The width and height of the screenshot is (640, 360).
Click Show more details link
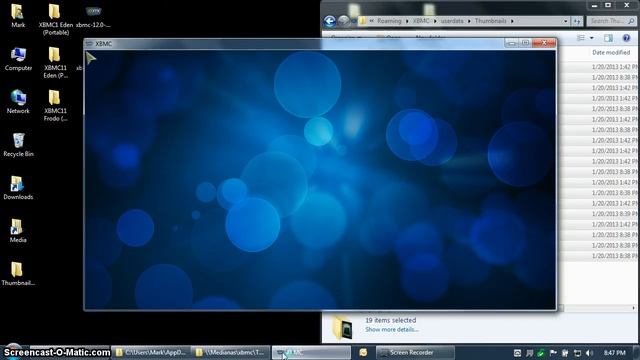pyautogui.click(x=392, y=329)
